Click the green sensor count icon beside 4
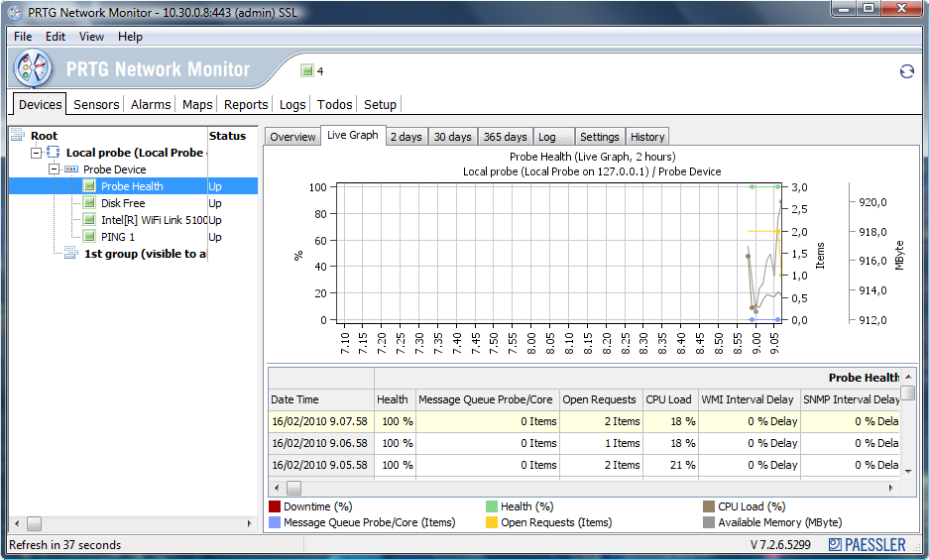 coord(306,70)
